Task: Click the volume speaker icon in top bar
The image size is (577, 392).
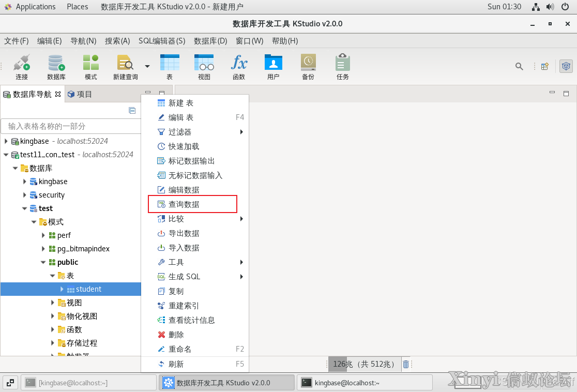Action: (x=550, y=7)
